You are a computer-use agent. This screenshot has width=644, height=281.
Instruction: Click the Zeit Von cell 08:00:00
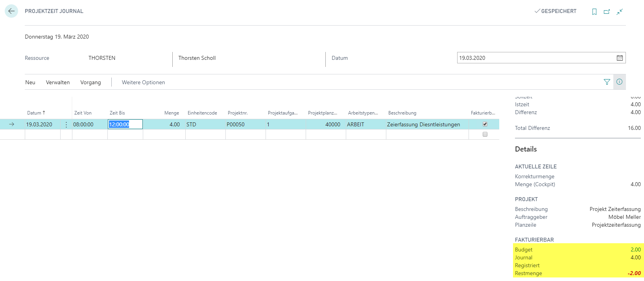90,124
